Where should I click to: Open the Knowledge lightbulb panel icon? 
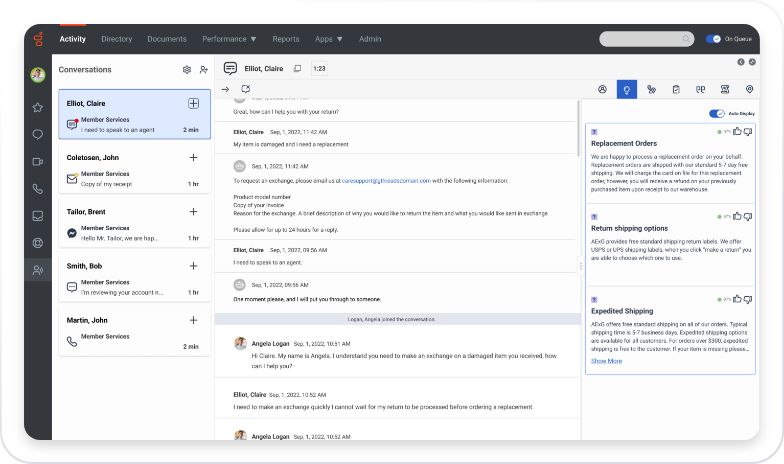(x=626, y=90)
